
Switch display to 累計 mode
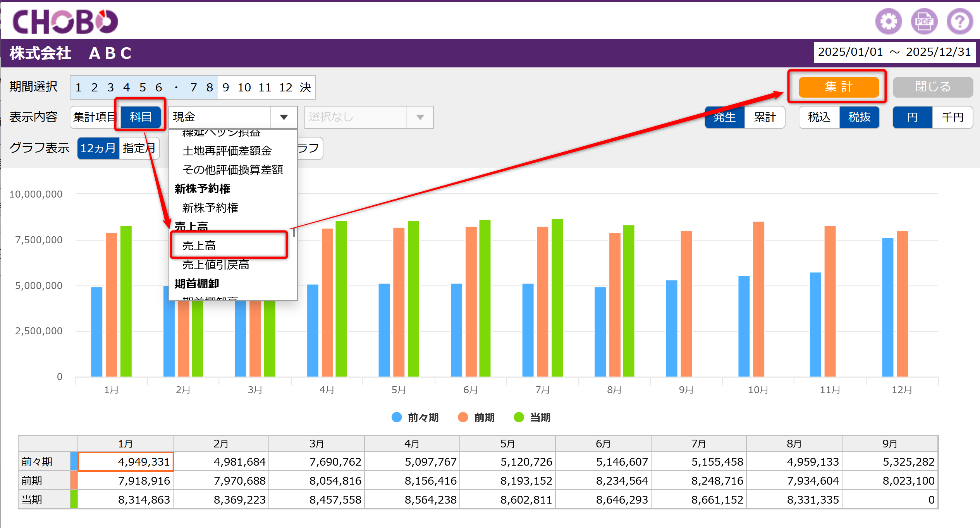click(765, 117)
